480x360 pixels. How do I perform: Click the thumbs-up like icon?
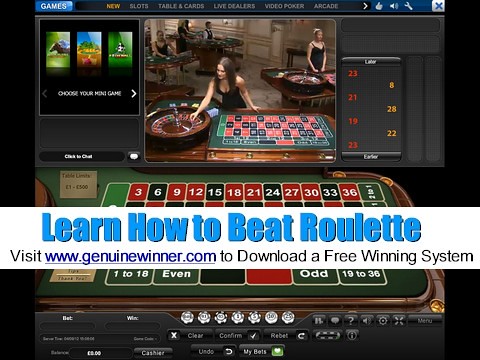(379, 6)
